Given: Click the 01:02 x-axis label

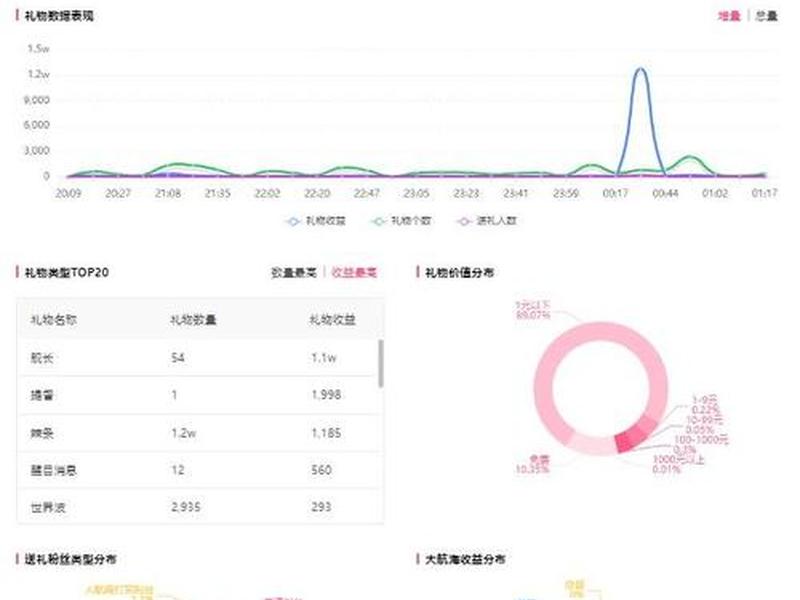Looking at the screenshot, I should 715,193.
